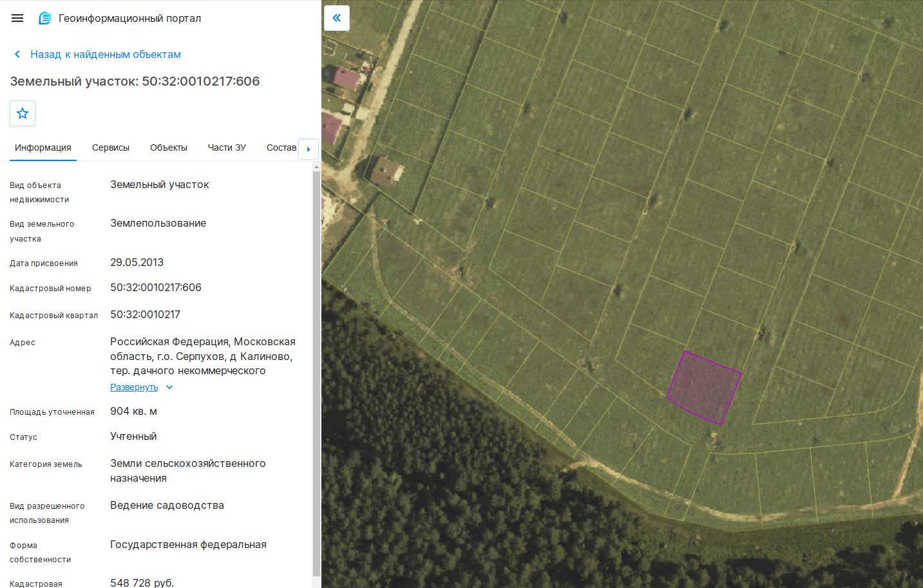Select the highlighted purple parcel on the map
The height and width of the screenshot is (588, 923).
(704, 388)
